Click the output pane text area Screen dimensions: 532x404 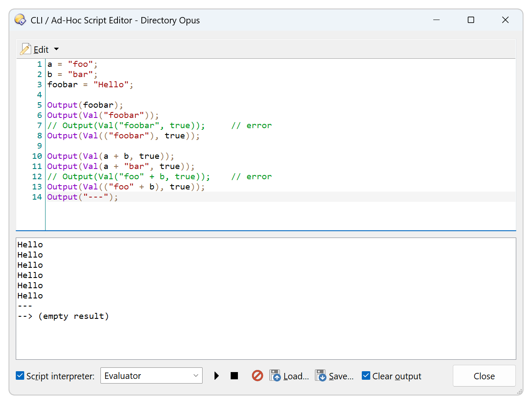[266, 298]
